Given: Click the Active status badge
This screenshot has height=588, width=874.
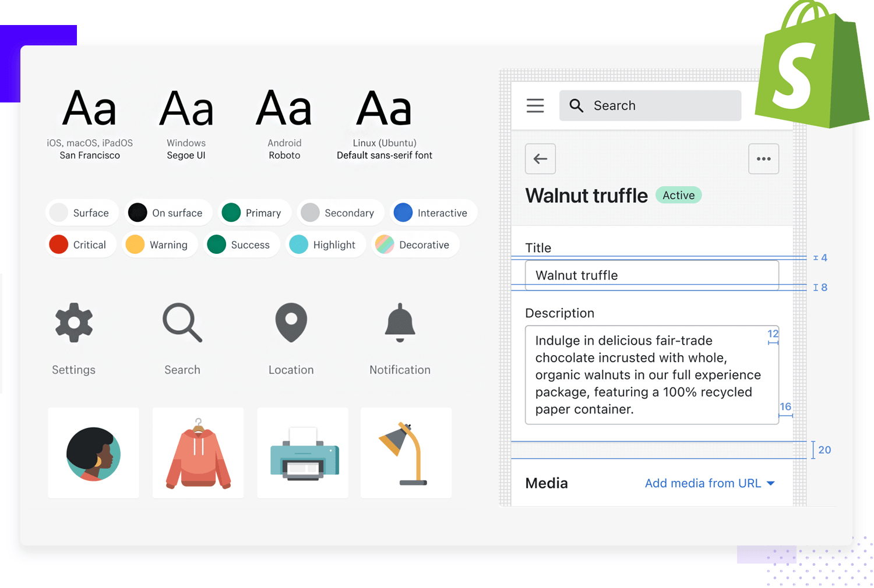Looking at the screenshot, I should (x=678, y=195).
